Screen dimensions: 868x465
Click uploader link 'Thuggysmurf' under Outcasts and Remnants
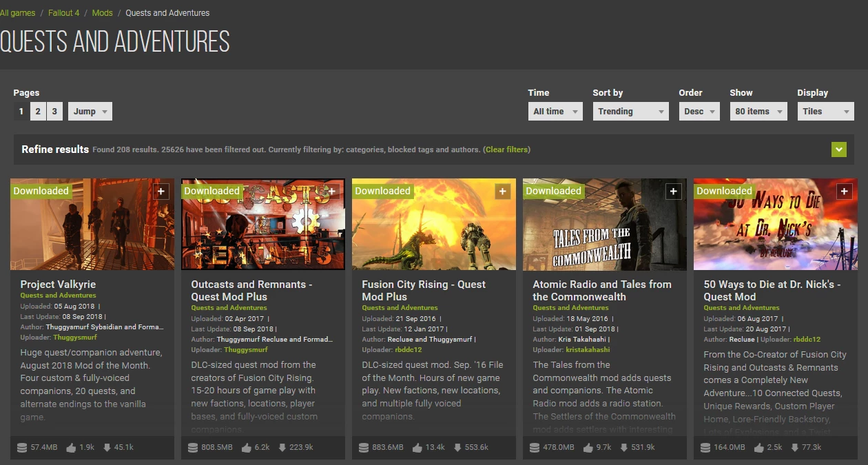246,350
